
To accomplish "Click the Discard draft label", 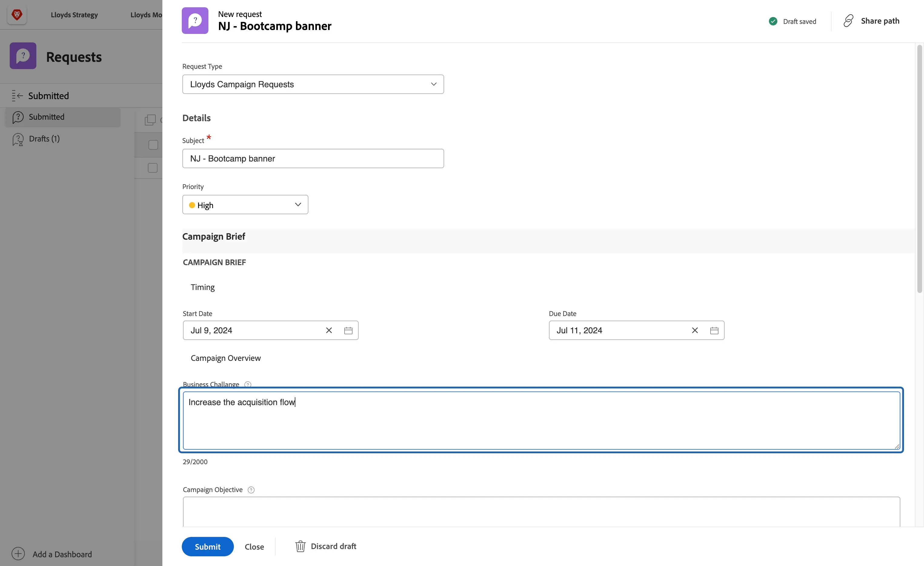I will pyautogui.click(x=333, y=547).
